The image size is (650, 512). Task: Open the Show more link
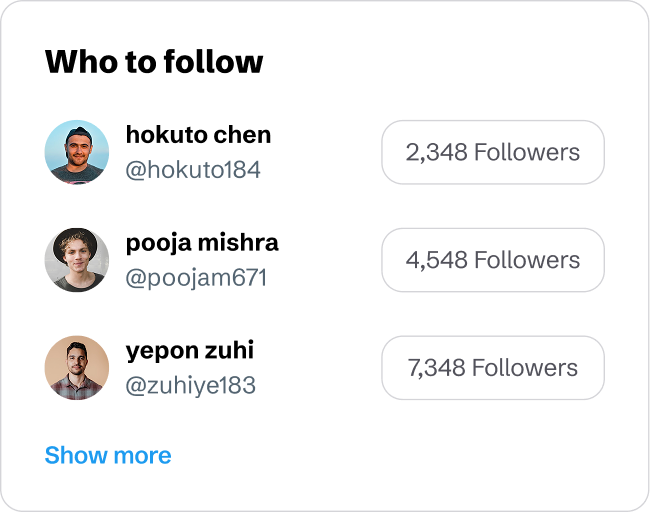click(108, 455)
